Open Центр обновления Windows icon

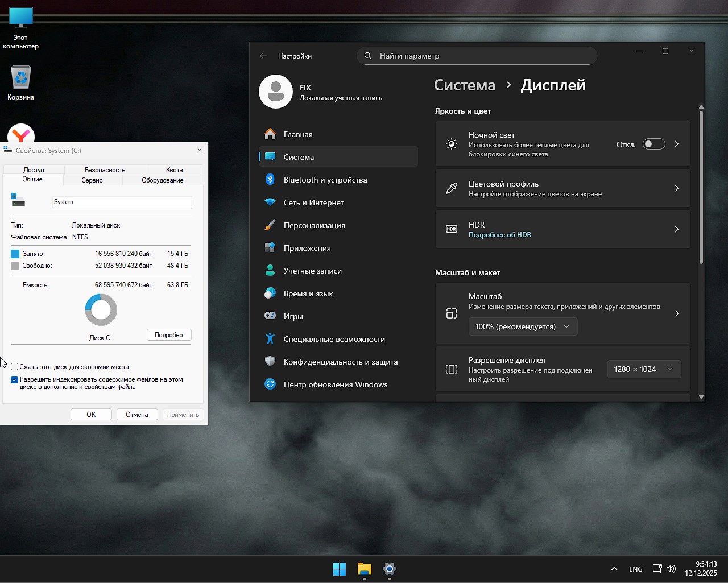click(x=270, y=384)
